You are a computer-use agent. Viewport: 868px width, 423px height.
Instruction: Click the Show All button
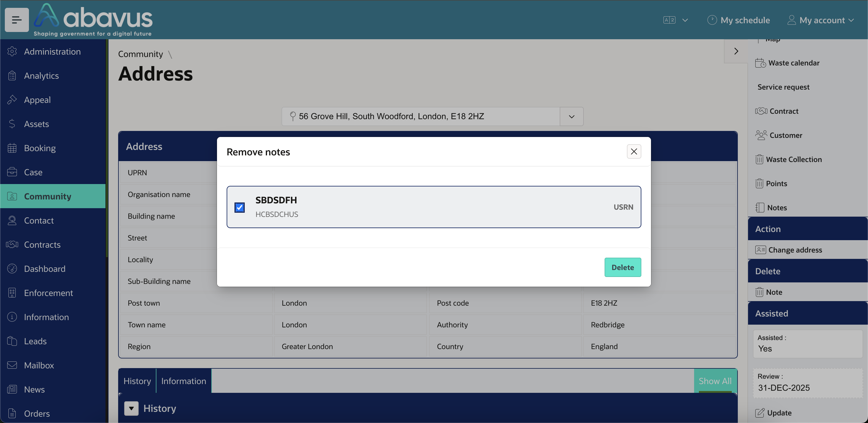[715, 381]
